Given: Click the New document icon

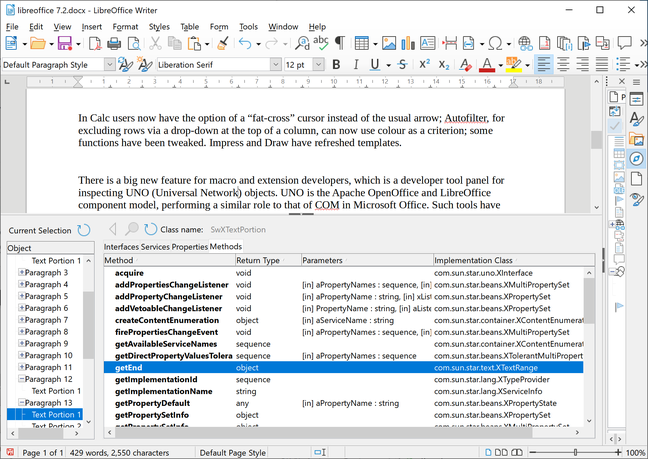Looking at the screenshot, I should pos(11,43).
